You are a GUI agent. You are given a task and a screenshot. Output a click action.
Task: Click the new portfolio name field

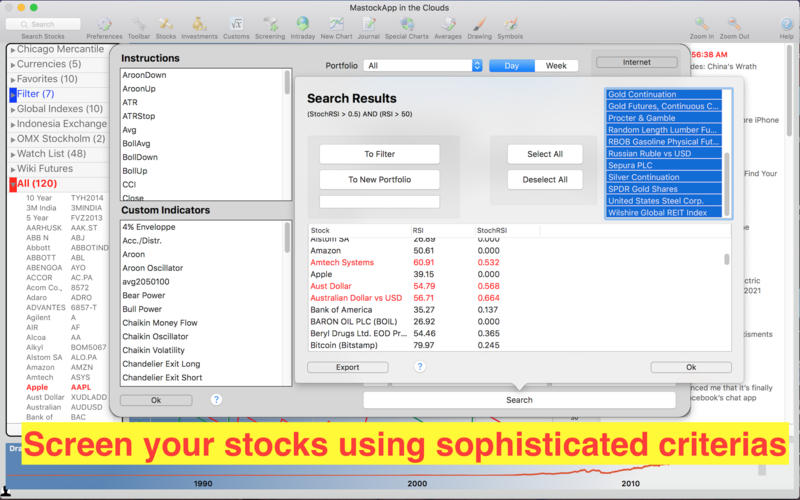pyautogui.click(x=379, y=202)
